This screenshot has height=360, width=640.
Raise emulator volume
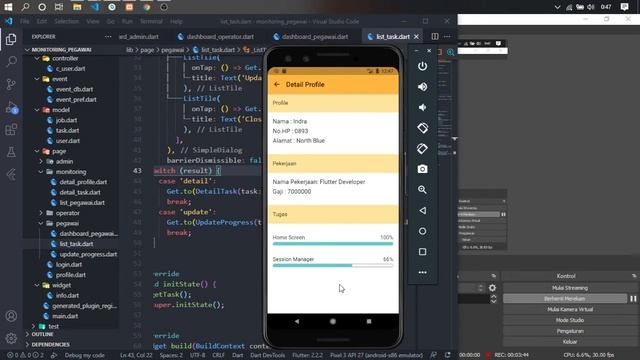pyautogui.click(x=422, y=87)
